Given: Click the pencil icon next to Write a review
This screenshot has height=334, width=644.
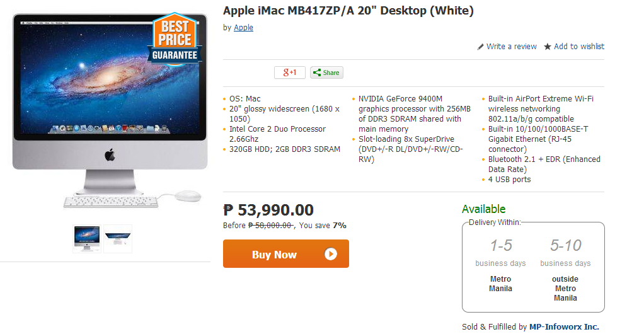Looking at the screenshot, I should (x=481, y=47).
